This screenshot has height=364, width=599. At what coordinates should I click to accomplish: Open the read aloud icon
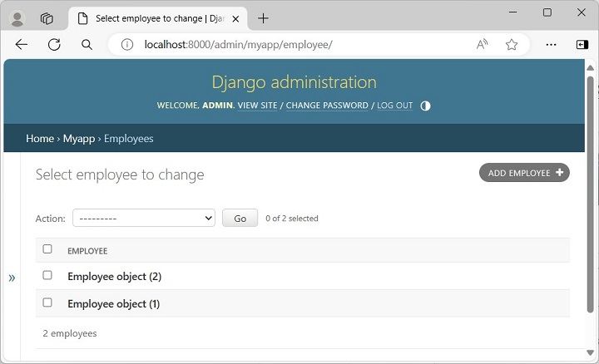coord(483,45)
